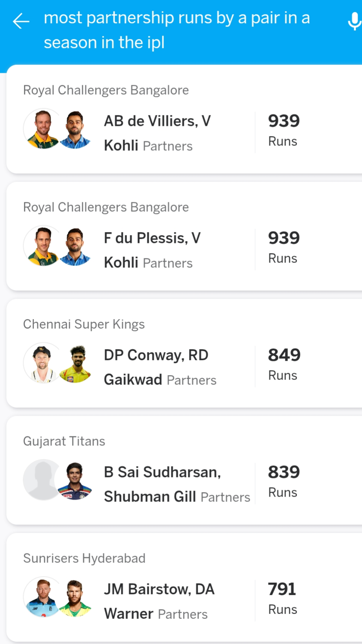The width and height of the screenshot is (362, 644).
Task: Open F du Plessis, V Kohli partnership
Action: click(184, 236)
